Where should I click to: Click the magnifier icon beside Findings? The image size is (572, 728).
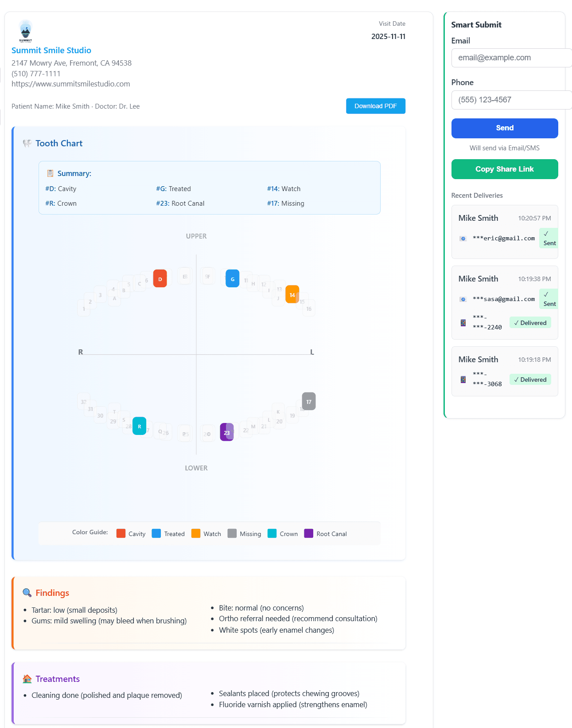pyautogui.click(x=27, y=593)
